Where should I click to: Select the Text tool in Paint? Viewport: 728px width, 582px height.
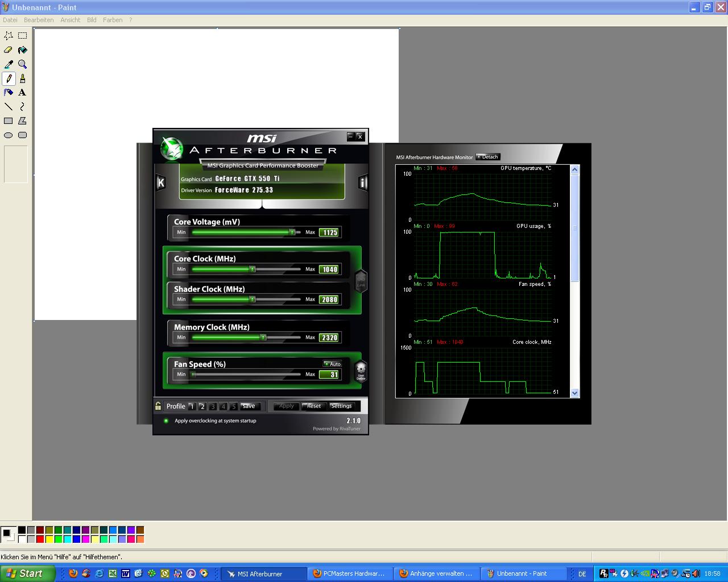click(x=23, y=93)
